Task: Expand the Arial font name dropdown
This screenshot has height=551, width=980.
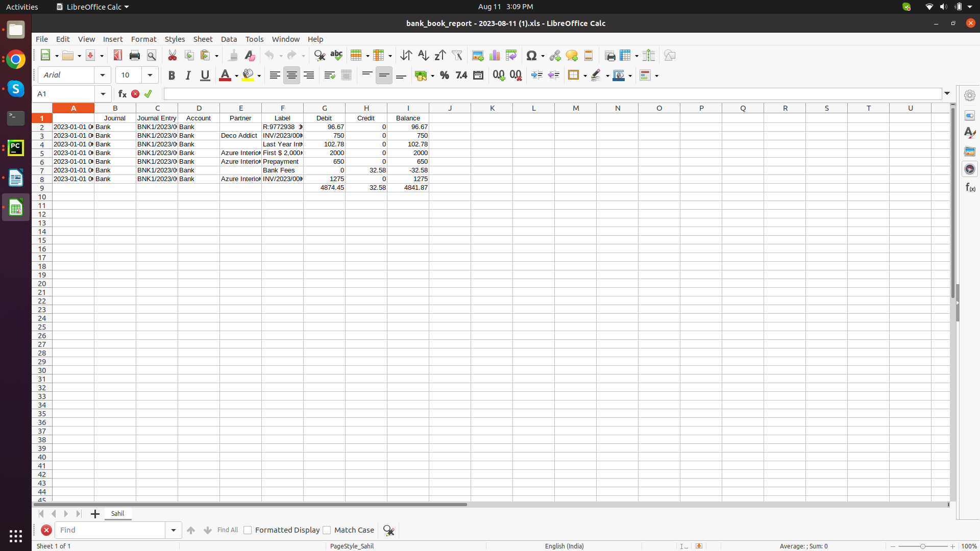Action: [x=103, y=76]
